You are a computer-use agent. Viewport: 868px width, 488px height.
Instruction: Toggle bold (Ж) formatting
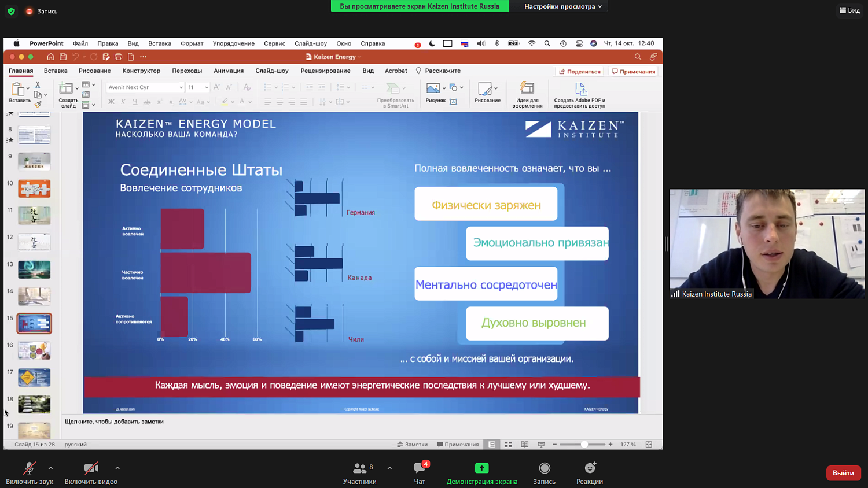(x=111, y=102)
